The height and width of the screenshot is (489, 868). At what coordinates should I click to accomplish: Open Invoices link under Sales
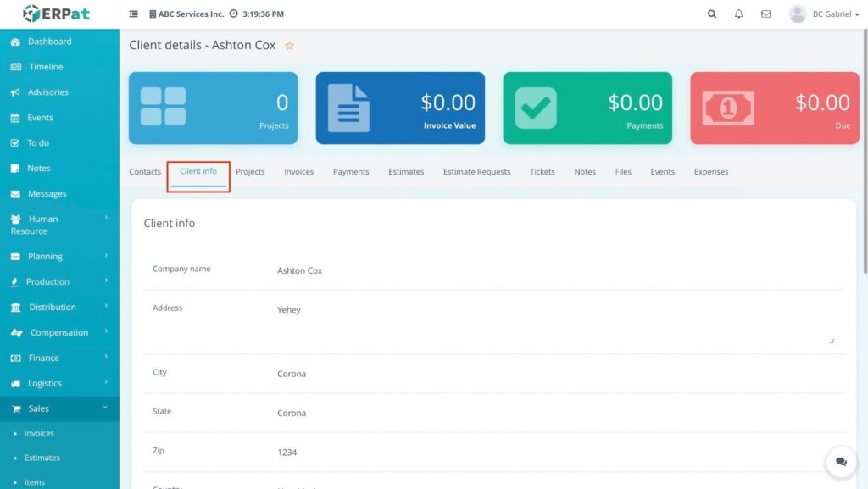coord(39,433)
